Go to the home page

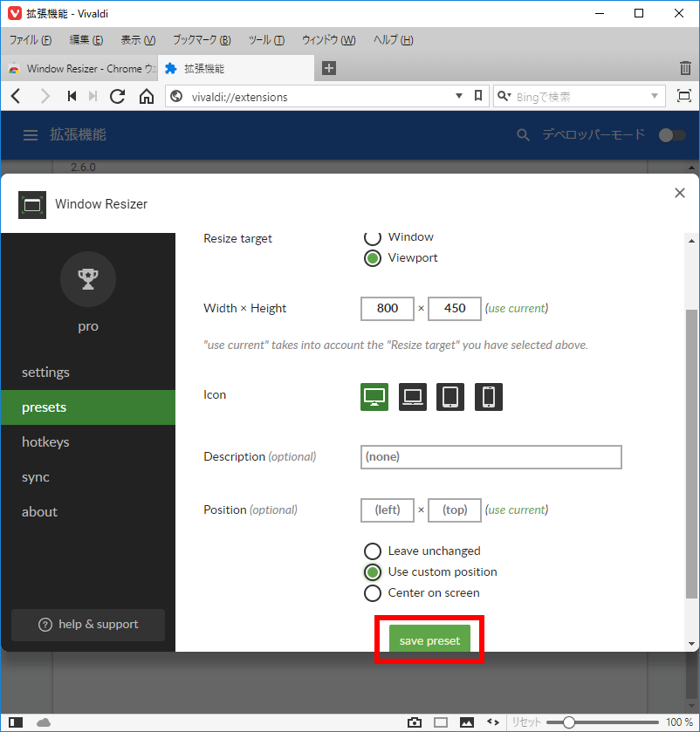tap(146, 97)
